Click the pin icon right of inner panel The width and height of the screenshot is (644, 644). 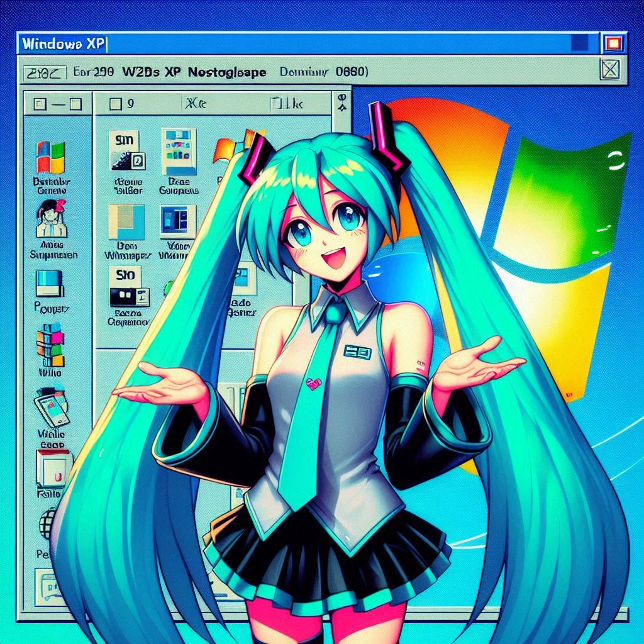click(342, 102)
